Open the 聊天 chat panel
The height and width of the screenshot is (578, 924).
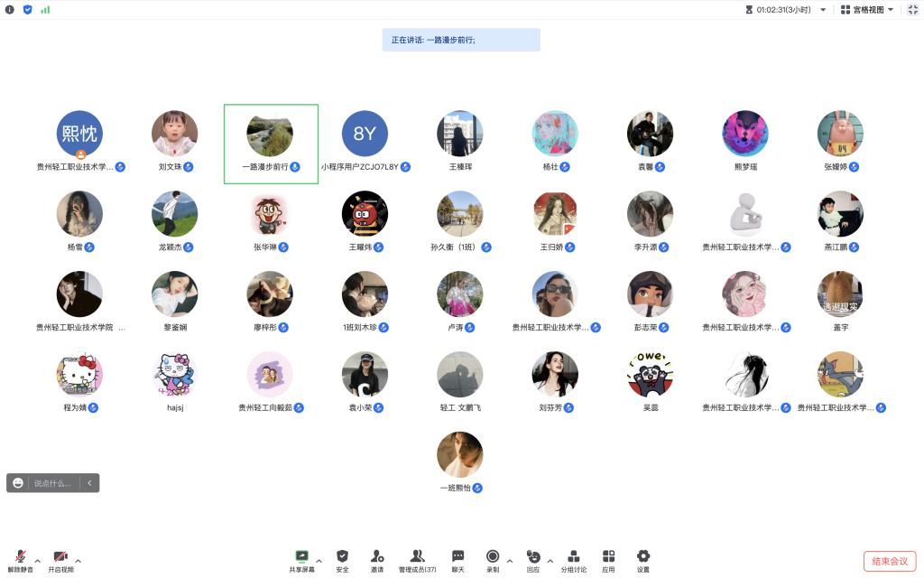point(457,560)
